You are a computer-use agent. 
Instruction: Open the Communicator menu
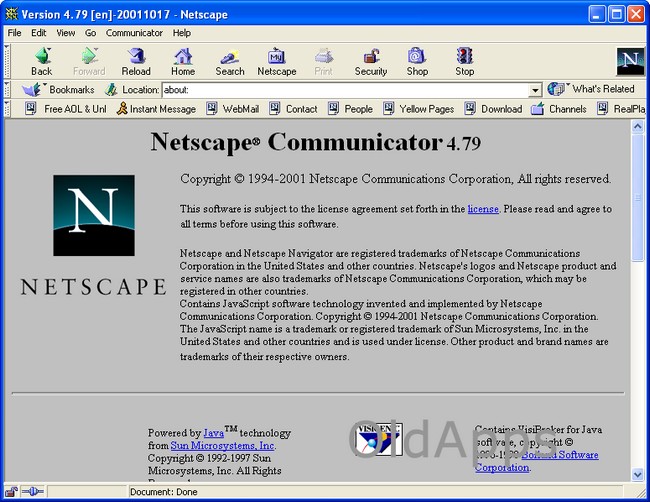pos(134,33)
